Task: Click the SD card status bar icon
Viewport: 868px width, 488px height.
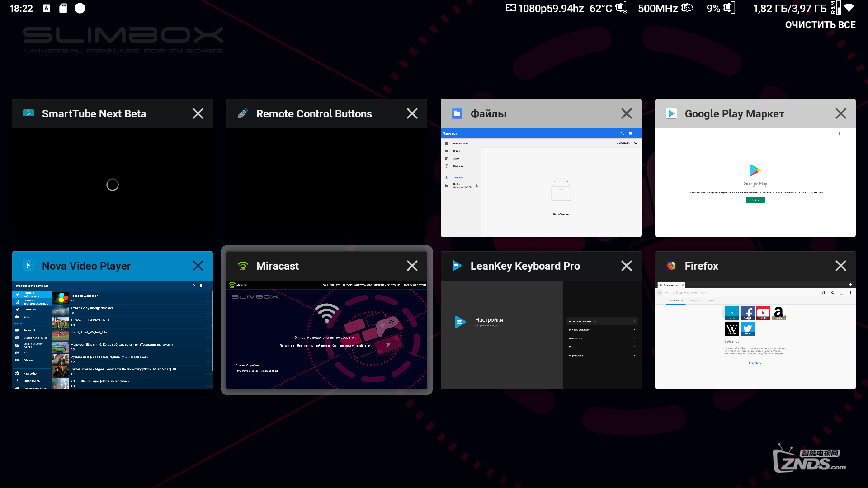Action: 63,8
